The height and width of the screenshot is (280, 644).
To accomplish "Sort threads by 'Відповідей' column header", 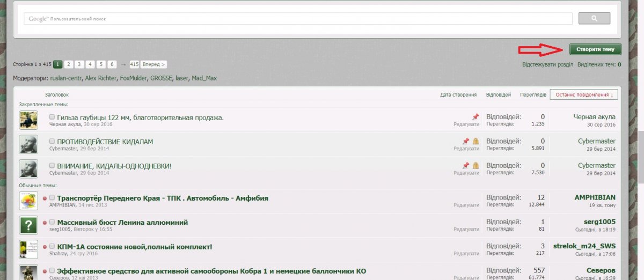I will 499,94.
